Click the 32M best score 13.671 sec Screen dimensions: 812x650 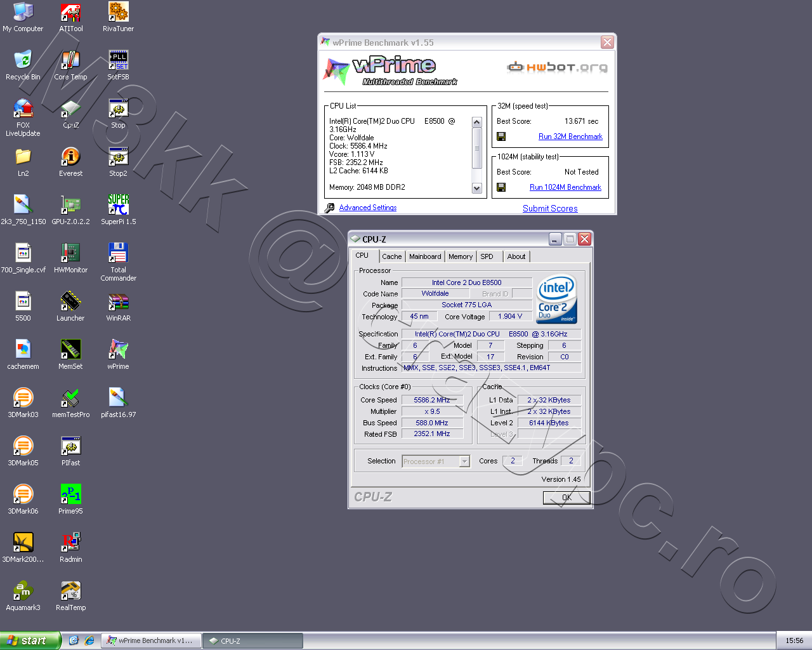(x=581, y=121)
